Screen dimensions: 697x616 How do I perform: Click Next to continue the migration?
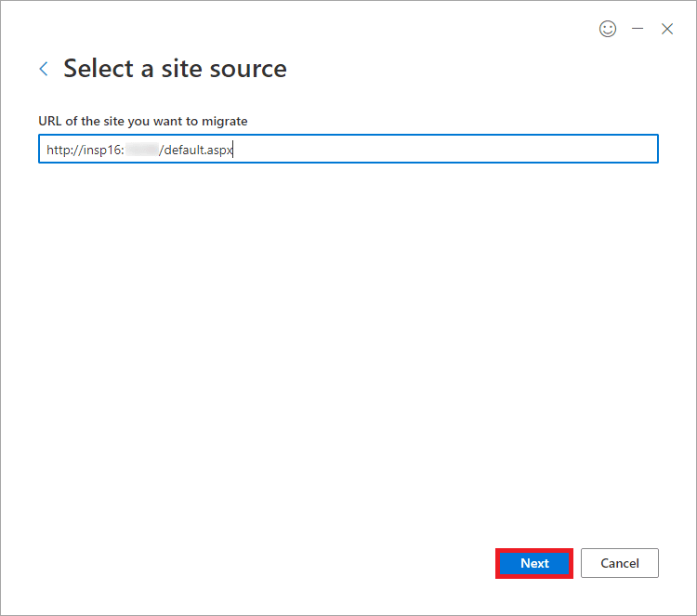[x=534, y=563]
